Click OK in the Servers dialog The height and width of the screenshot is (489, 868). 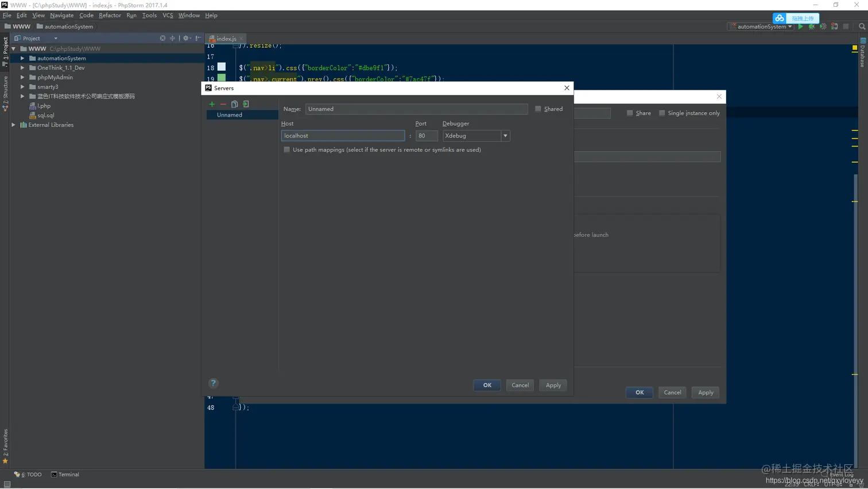click(x=487, y=385)
